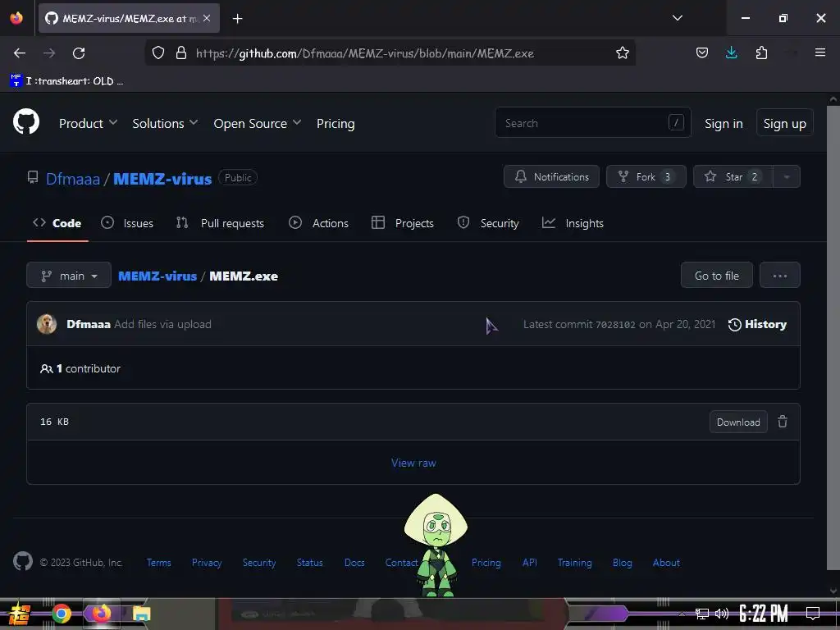Open the main branch selector dropdown
The height and width of the screenshot is (630, 840).
pyautogui.click(x=69, y=276)
